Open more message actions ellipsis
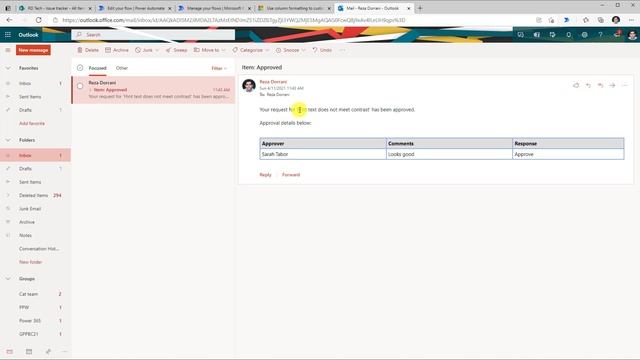640x360 pixels. 624,85
